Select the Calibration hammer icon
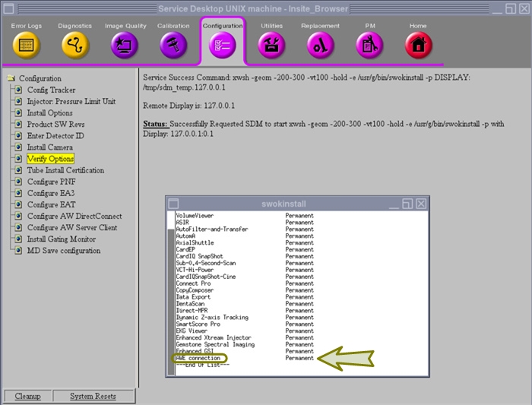Image resolution: width=532 pixels, height=405 pixels. (x=173, y=45)
